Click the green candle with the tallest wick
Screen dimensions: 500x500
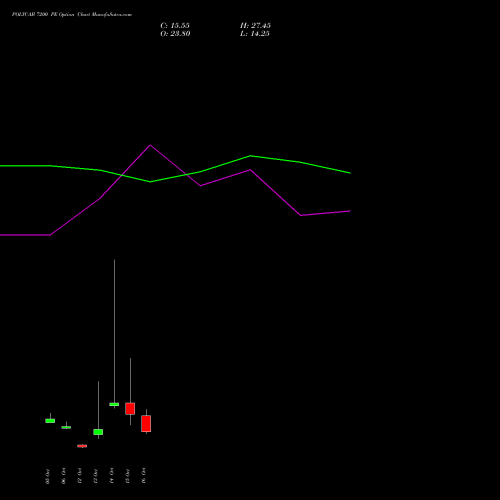114,404
